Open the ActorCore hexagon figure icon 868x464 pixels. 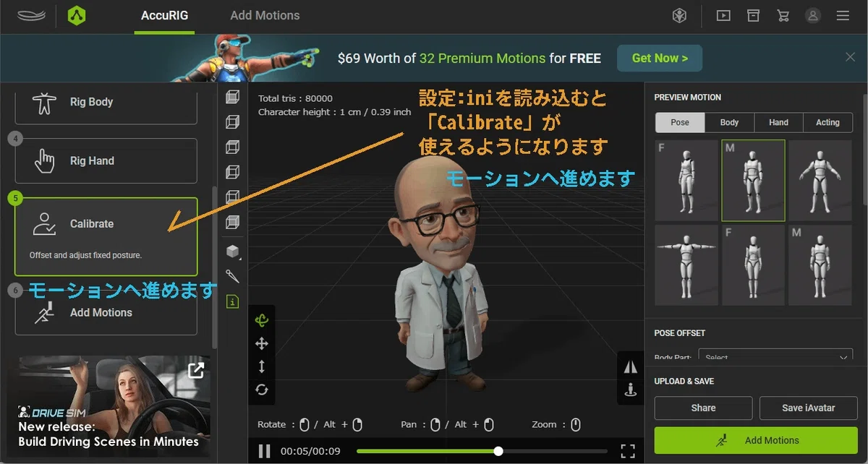[x=679, y=15]
